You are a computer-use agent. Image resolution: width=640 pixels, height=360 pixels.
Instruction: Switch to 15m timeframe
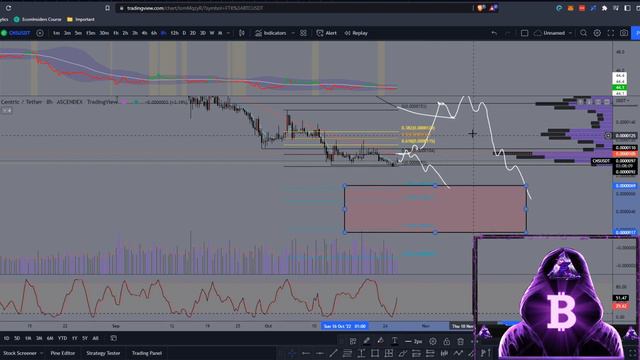90,33
